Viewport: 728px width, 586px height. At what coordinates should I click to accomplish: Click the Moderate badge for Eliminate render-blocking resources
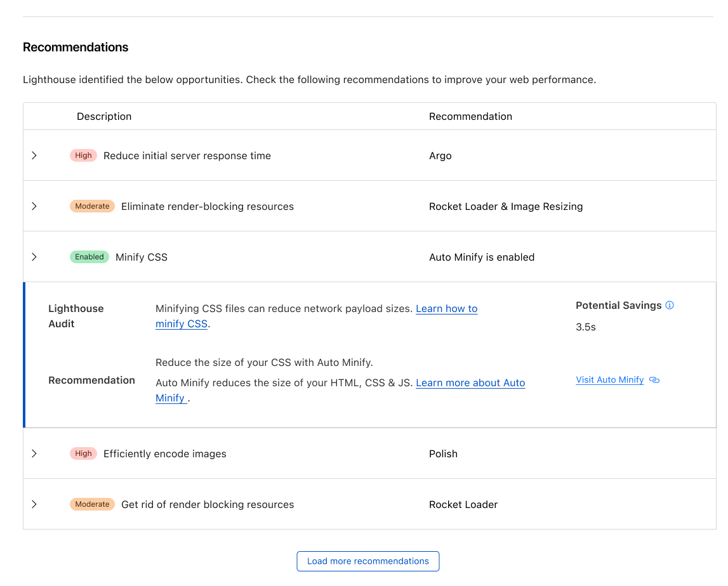92,206
